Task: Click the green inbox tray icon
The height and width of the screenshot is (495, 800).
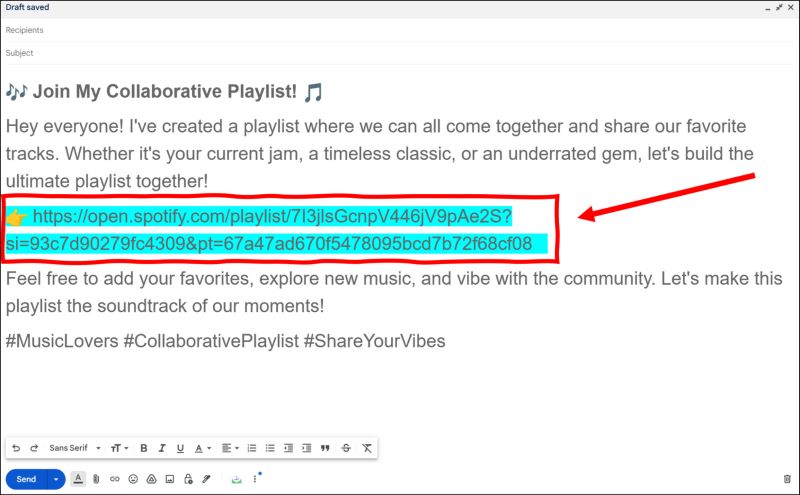Action: tap(236, 479)
